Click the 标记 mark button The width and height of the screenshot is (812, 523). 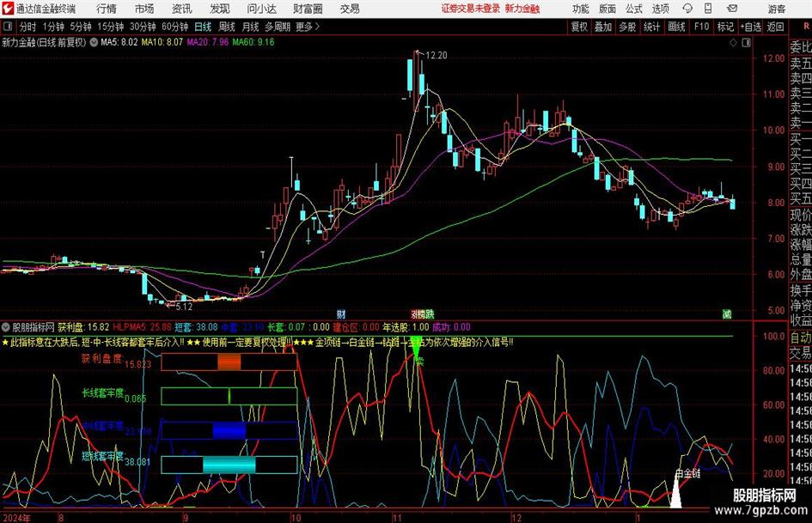pos(725,27)
